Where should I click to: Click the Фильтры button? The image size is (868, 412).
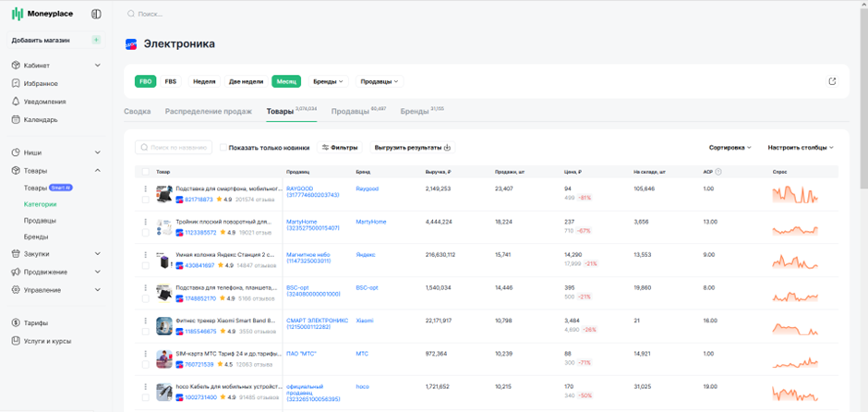(x=341, y=147)
